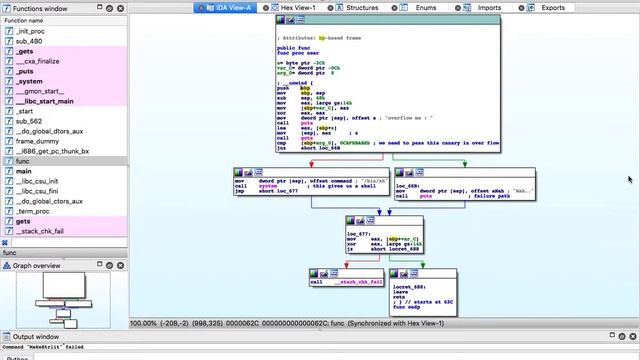Close the Exports tab with its circle icon
640x360 pixels.
click(521, 8)
